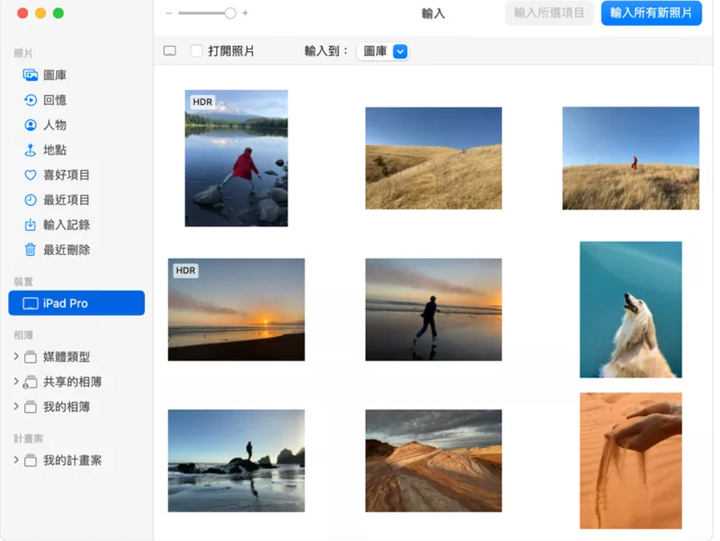Image resolution: width=720 pixels, height=541 pixels.
Task: Click the 共享的相簿 label in sidebar
Action: click(72, 382)
